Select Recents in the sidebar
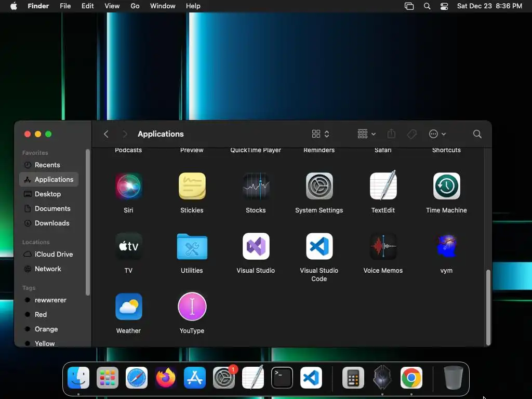 coord(49,165)
